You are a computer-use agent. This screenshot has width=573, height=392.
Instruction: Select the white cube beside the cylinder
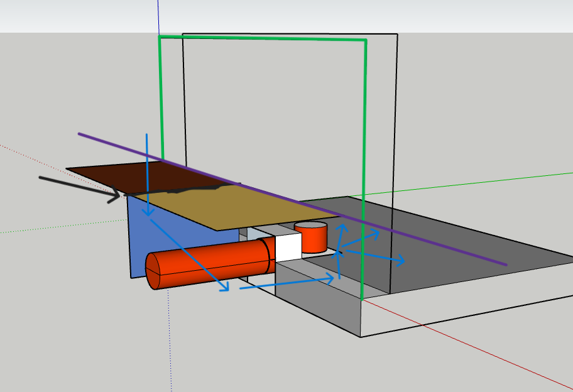click(x=288, y=247)
